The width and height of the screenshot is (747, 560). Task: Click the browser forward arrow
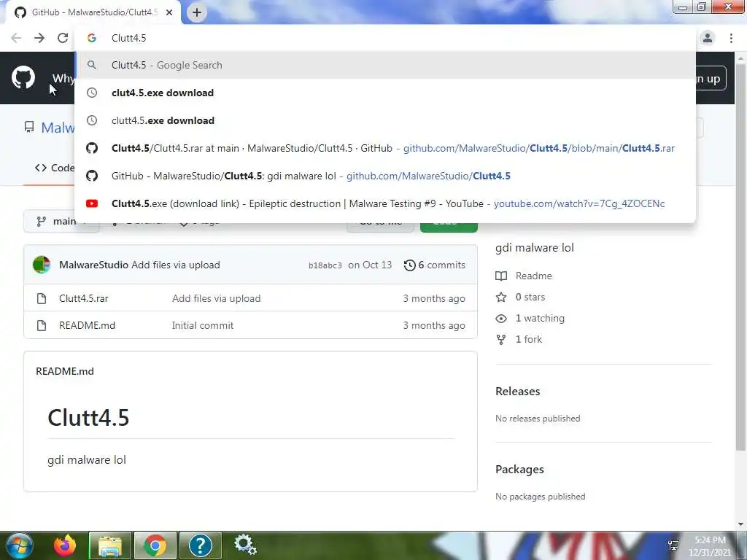pyautogui.click(x=39, y=38)
